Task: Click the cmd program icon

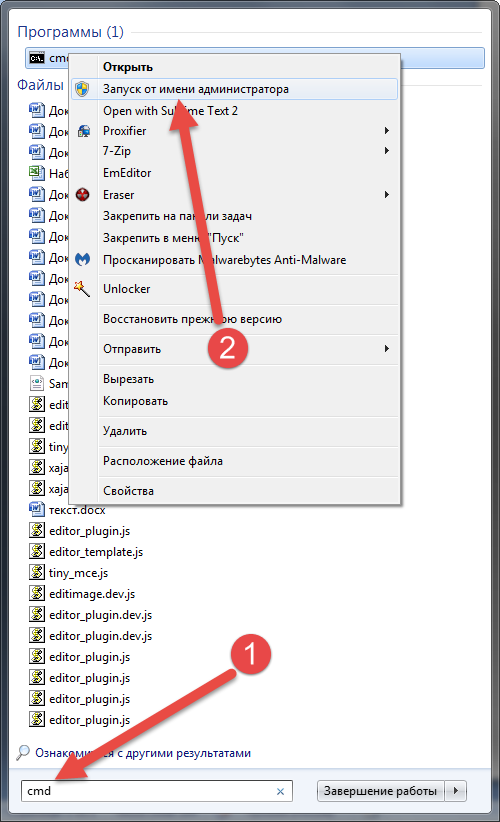Action: 37,58
